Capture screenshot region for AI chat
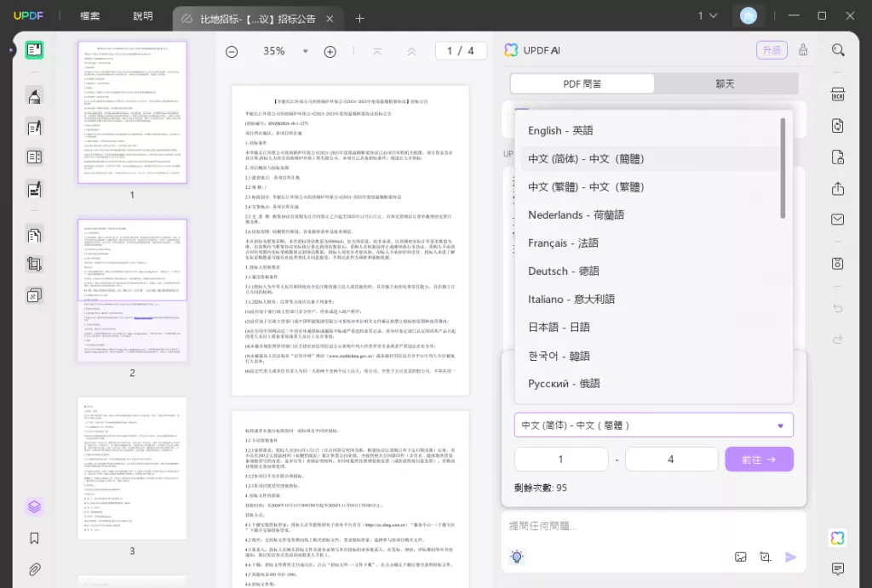 (766, 557)
